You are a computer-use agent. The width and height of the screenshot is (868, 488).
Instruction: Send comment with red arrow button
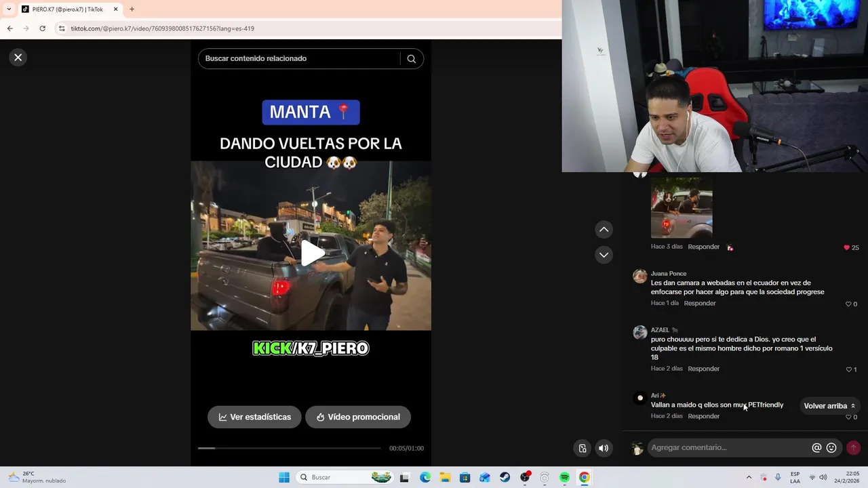coord(853,448)
